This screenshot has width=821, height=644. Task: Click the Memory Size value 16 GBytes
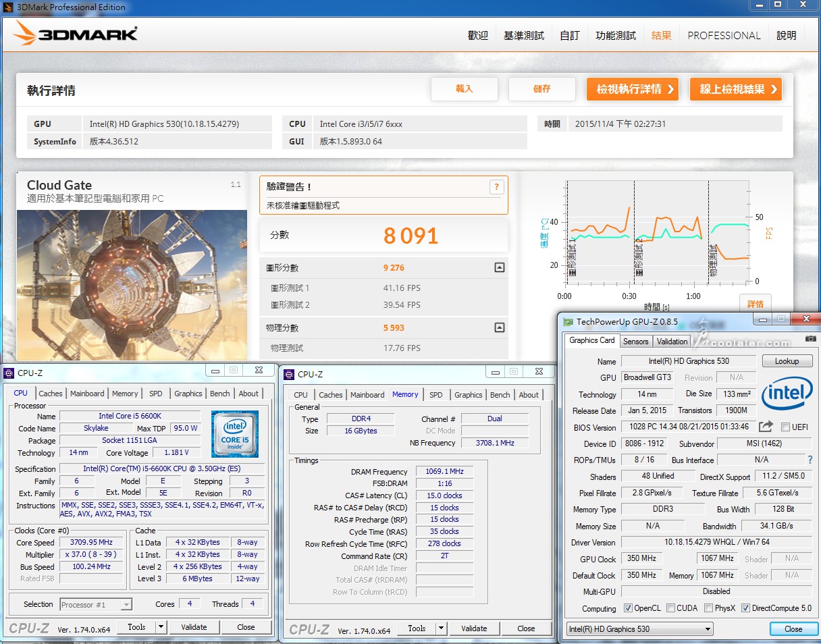coord(361,431)
